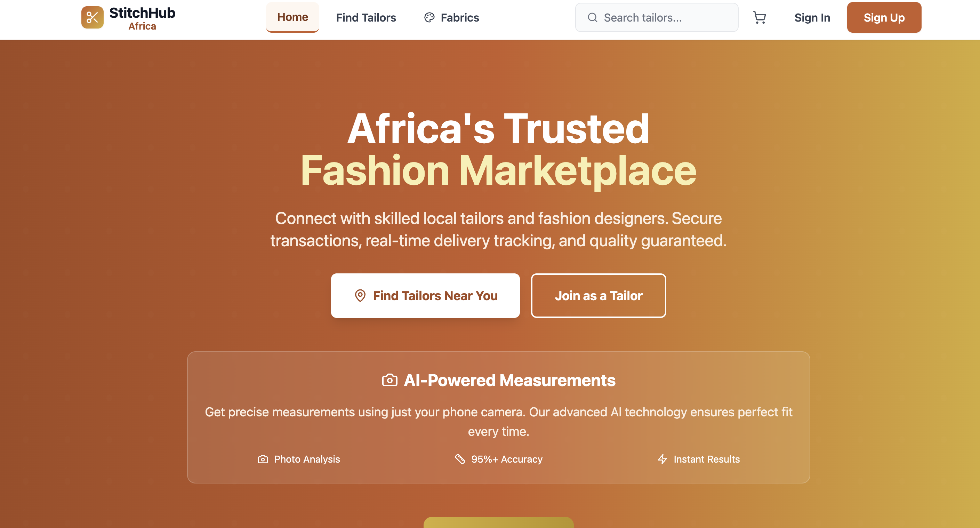This screenshot has height=528, width=980.
Task: Click the StitchHub scissors logo icon
Action: click(x=93, y=17)
